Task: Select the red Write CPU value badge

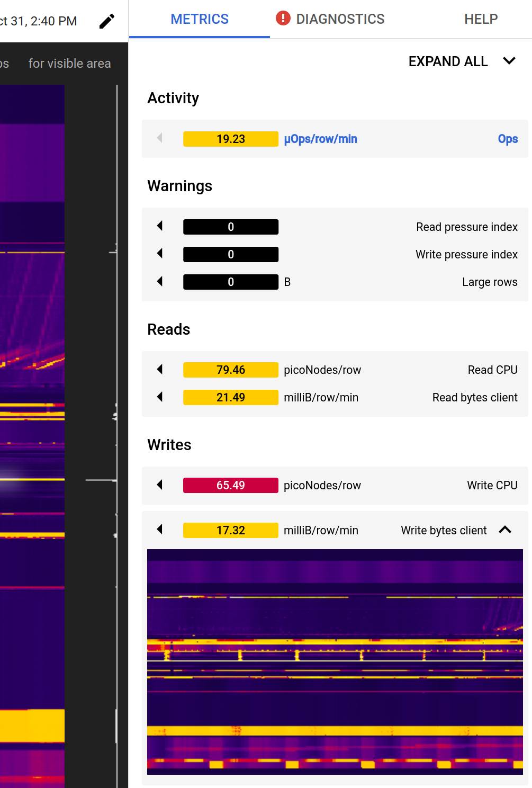Action: 231,485
